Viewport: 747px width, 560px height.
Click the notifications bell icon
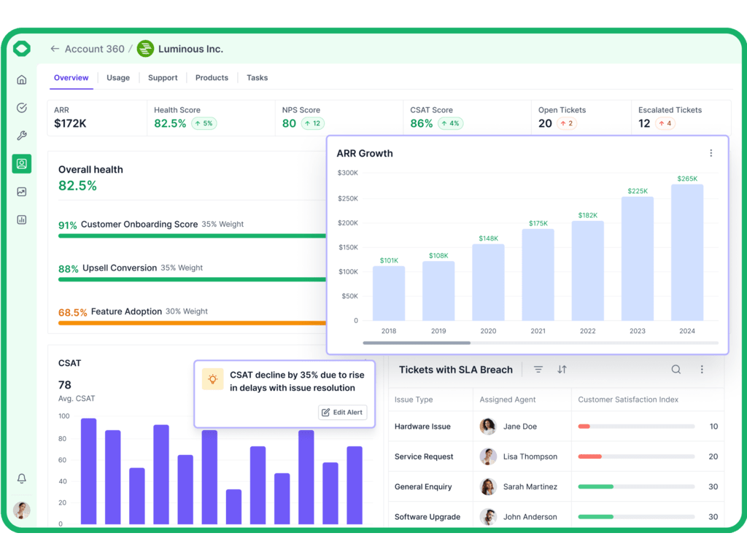point(22,478)
